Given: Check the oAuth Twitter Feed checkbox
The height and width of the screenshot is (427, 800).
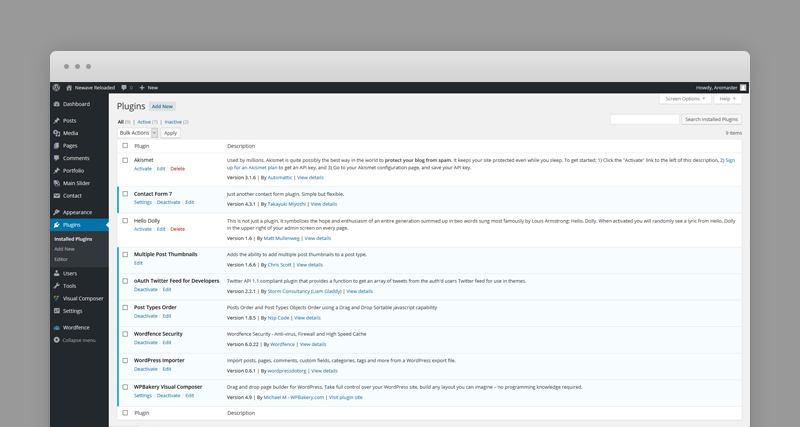Looking at the screenshot, I should [125, 281].
